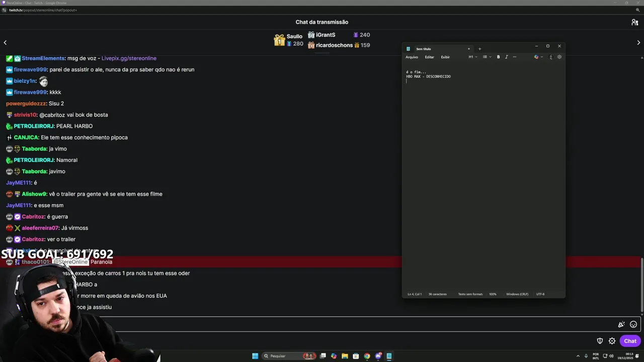644x362 pixels.
Task: Open Twitch chat settings gear
Action: pyautogui.click(x=612, y=341)
